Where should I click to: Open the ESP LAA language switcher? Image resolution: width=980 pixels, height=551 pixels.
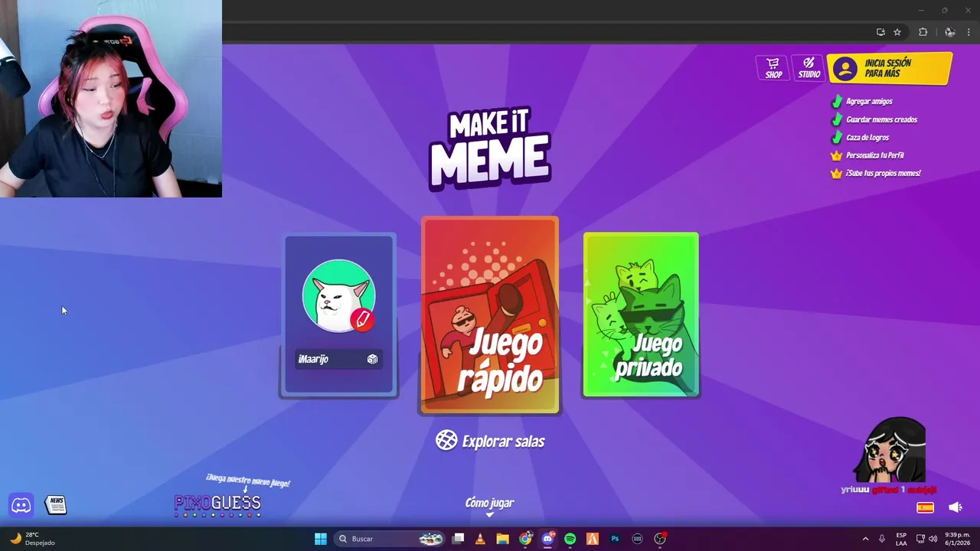(x=901, y=539)
